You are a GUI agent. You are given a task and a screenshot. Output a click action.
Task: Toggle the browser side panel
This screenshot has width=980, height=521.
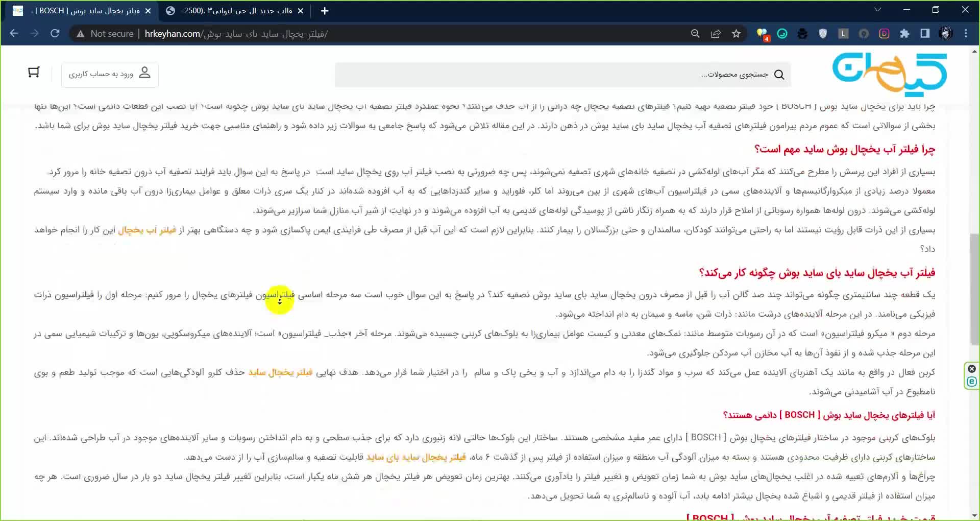tap(925, 34)
